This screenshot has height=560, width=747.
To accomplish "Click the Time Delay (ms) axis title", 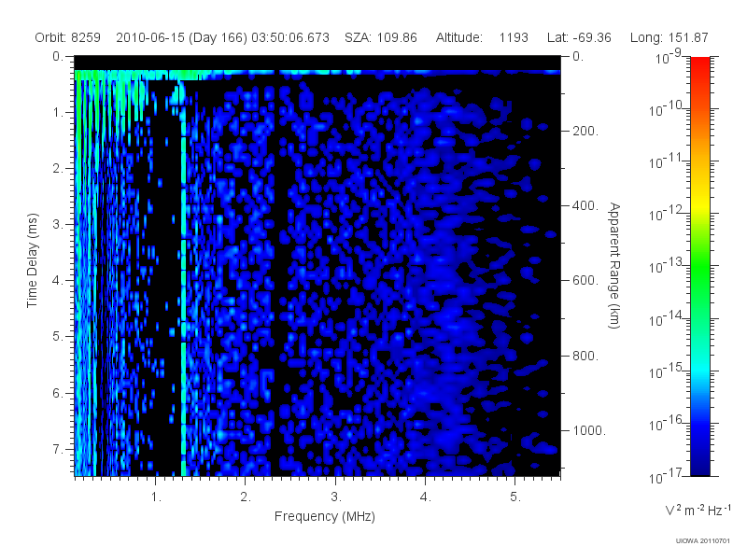I will (32, 260).
